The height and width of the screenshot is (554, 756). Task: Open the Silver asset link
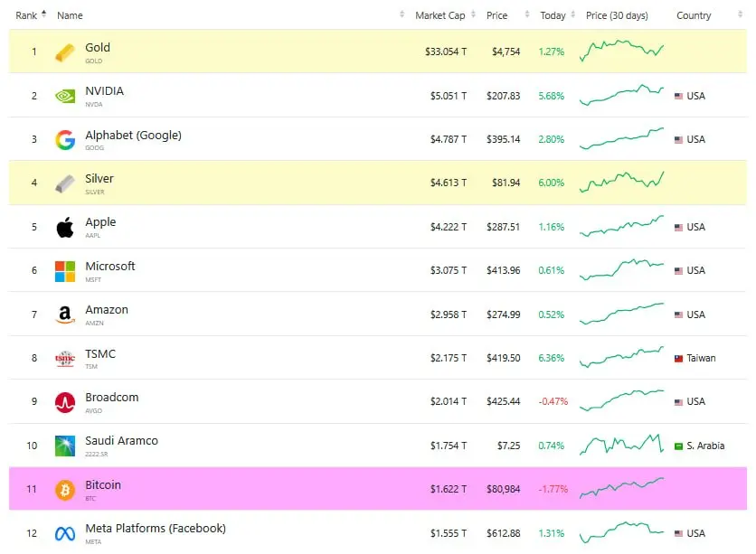pos(99,179)
